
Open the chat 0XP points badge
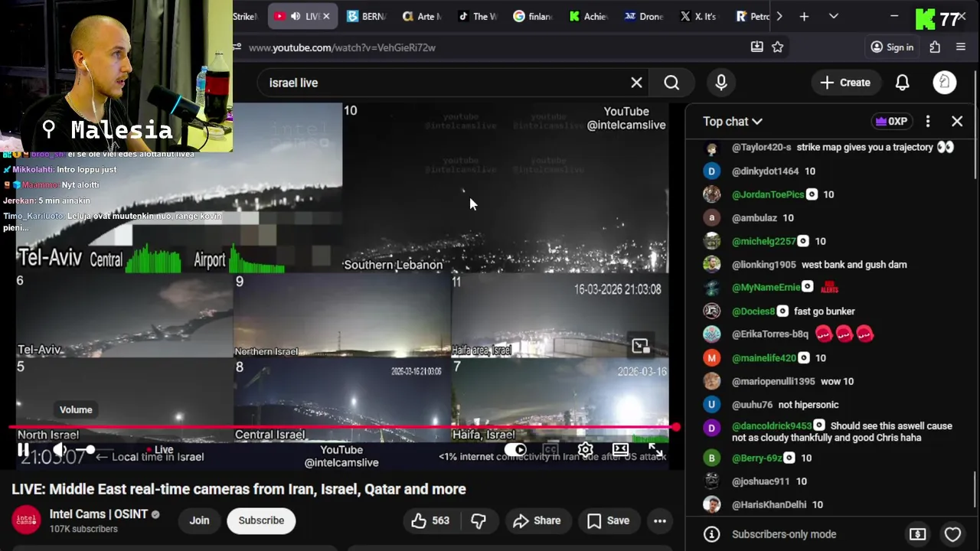pos(891,122)
